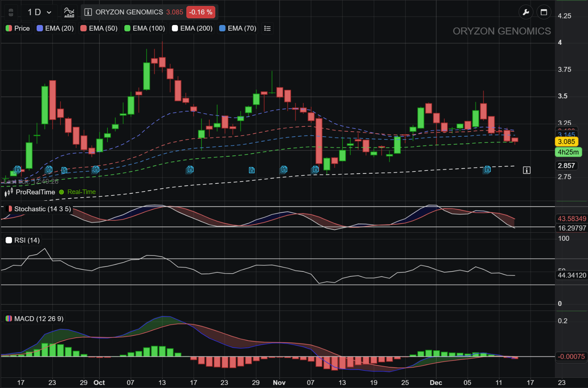Click the window layout icon top right
588x388 pixels.
pyautogui.click(x=544, y=12)
